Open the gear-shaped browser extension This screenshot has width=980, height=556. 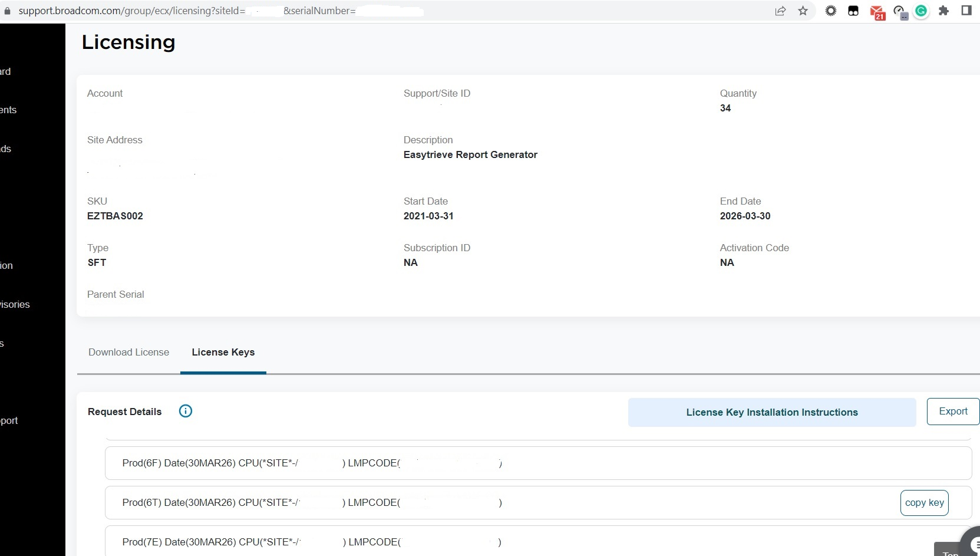coord(830,11)
